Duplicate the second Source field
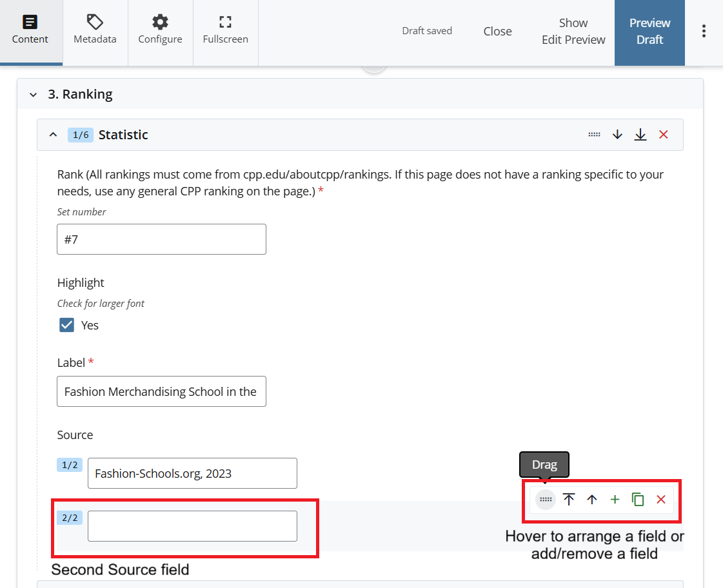Screen dimensions: 723x588 tap(638, 500)
